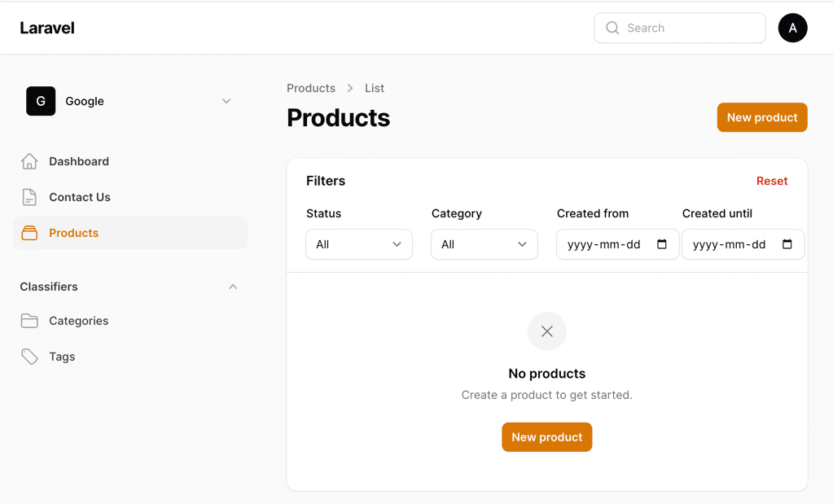Click the Contact Us page icon
This screenshot has width=833, height=504.
[x=29, y=196]
